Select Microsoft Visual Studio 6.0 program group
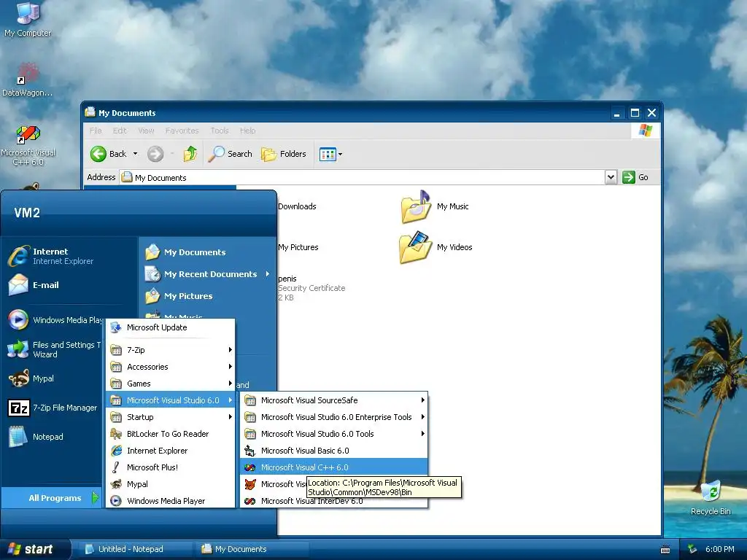Viewport: 747px width, 560px height. coord(171,400)
